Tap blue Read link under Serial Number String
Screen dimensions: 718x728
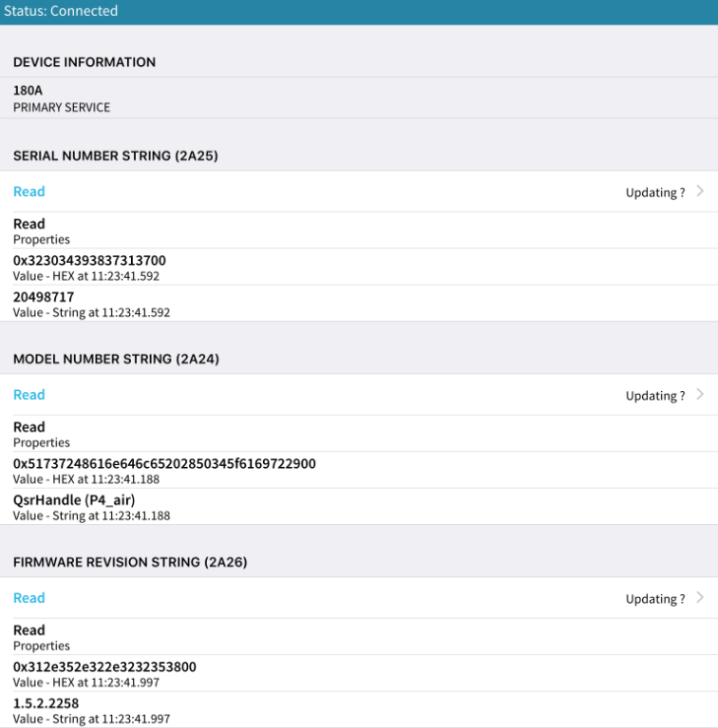(30, 191)
